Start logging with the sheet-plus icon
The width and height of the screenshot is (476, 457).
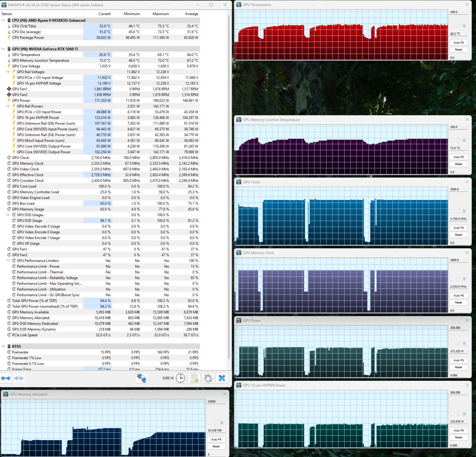pos(194,378)
